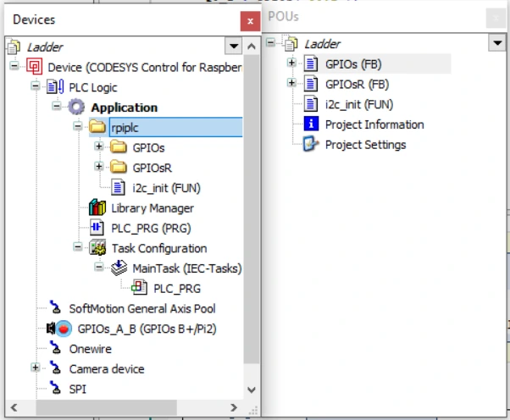Select 'SoftMotion General Axis Pool' label
The height and width of the screenshot is (420, 510).
tap(142, 308)
